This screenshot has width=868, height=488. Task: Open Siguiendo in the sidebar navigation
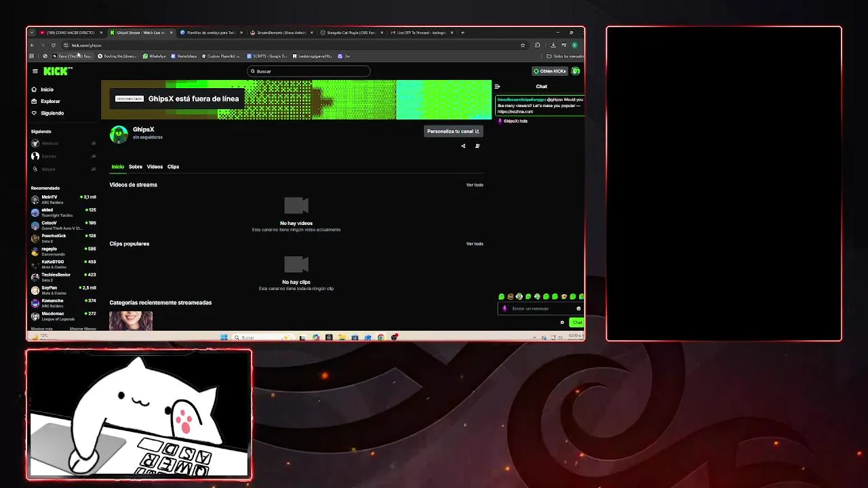[47, 113]
